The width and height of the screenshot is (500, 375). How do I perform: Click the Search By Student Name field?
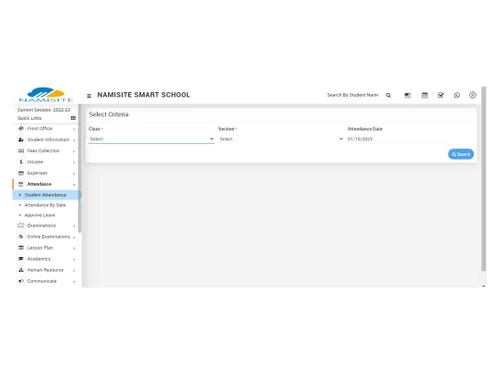353,95
